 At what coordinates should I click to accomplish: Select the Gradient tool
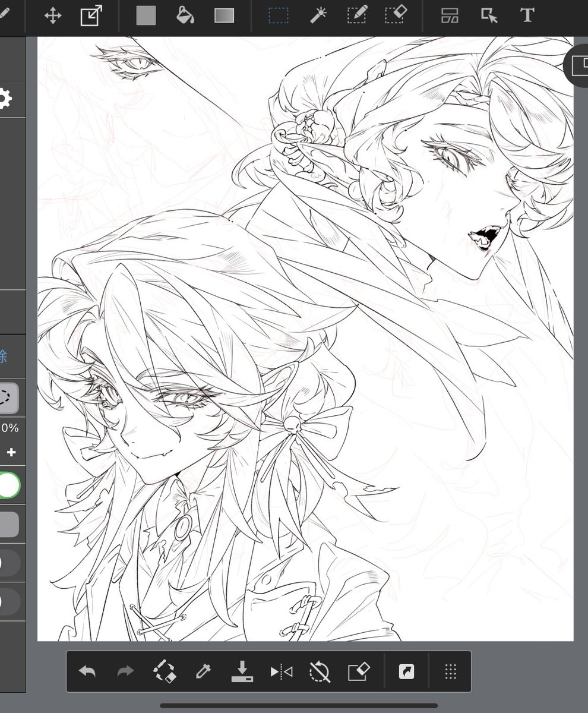click(x=225, y=16)
